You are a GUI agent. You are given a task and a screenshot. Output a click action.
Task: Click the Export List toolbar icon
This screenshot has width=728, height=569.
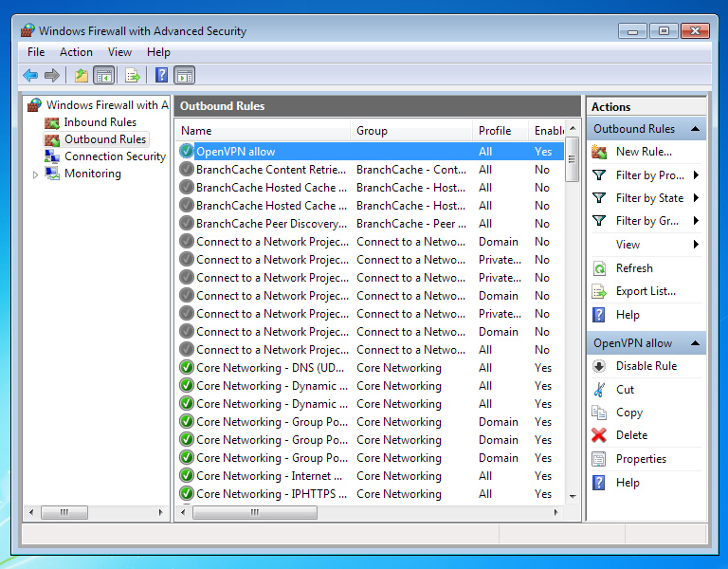tap(133, 75)
